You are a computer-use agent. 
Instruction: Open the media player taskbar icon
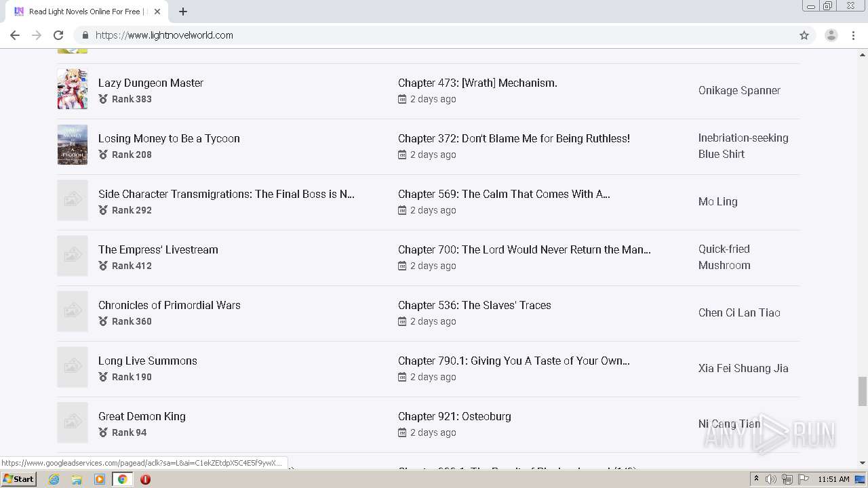(x=100, y=479)
